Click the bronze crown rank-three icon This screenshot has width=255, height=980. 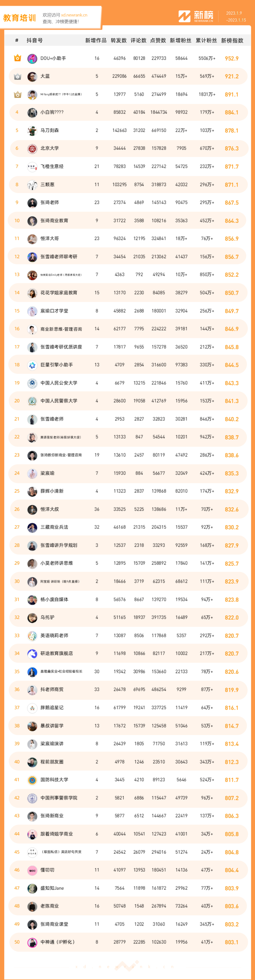[17, 94]
